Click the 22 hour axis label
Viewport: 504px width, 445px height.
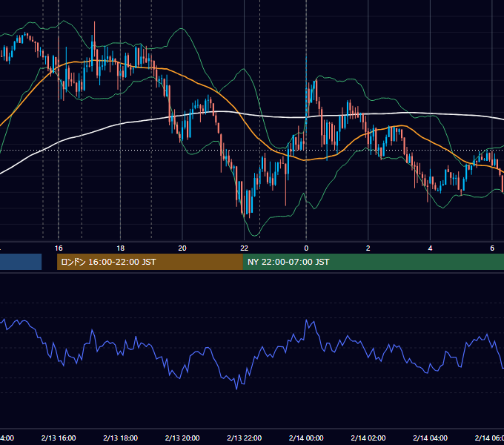point(245,248)
